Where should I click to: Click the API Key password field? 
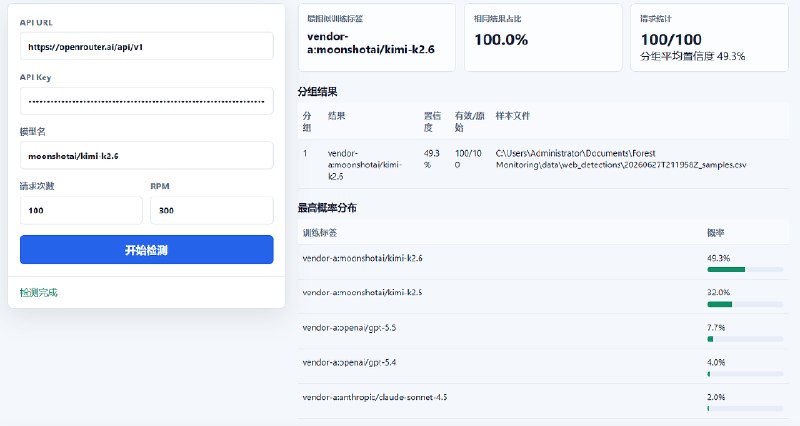click(x=146, y=101)
